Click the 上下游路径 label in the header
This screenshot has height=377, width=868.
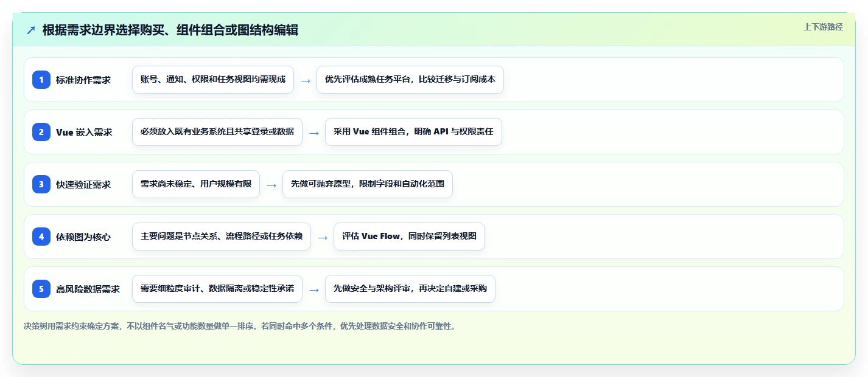(x=823, y=27)
